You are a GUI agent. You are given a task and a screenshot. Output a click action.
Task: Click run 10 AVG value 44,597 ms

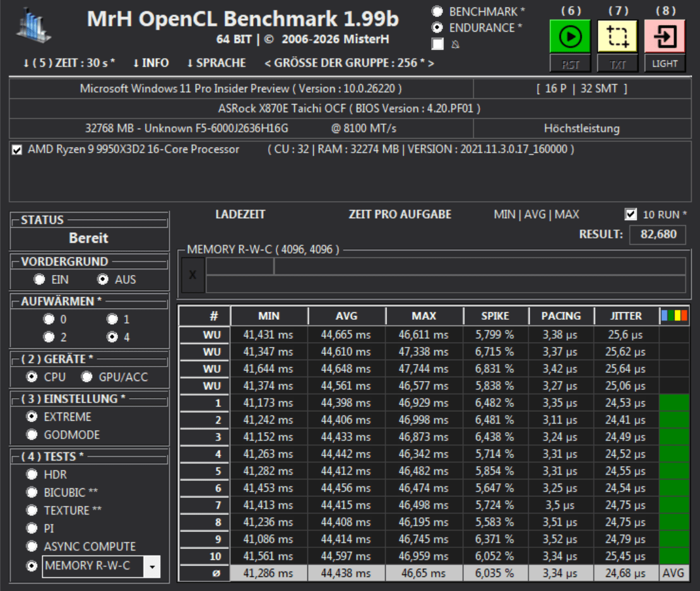[346, 556]
